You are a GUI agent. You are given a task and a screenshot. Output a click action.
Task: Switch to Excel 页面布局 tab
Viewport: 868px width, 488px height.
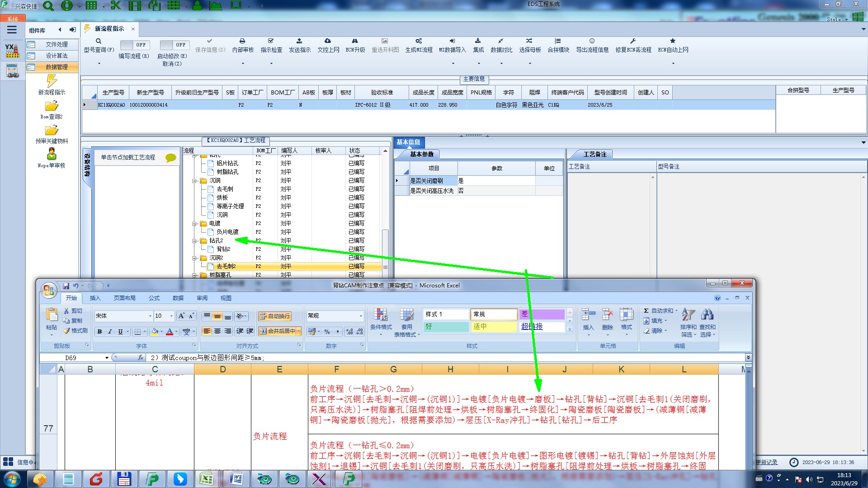(x=124, y=298)
